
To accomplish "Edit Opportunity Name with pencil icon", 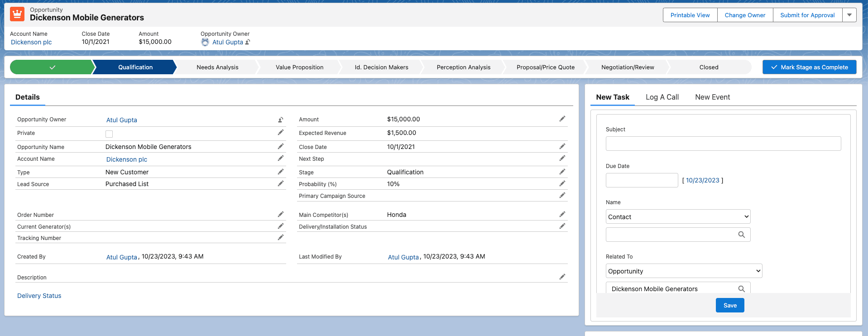I will (x=281, y=146).
